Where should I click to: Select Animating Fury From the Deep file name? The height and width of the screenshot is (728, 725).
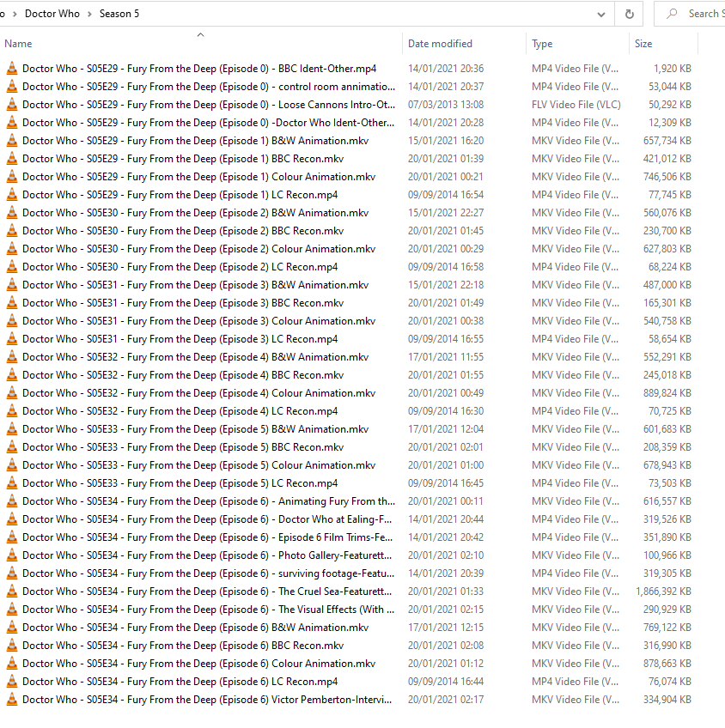point(209,501)
